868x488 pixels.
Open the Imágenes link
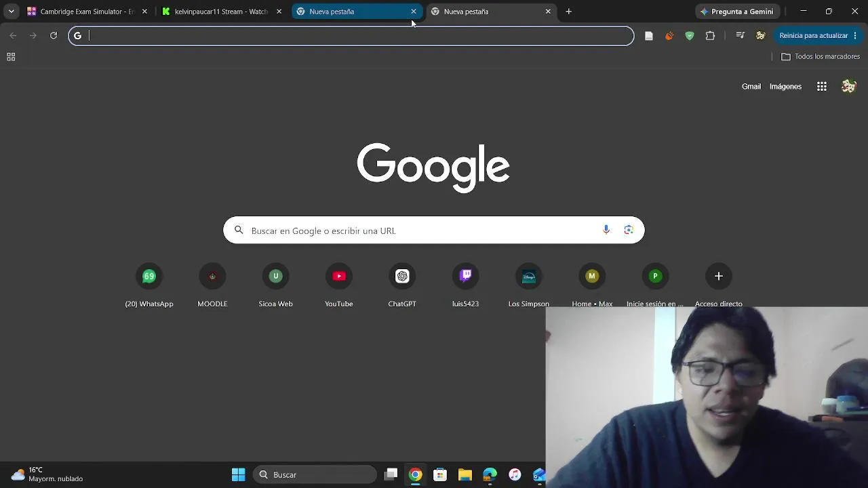pyautogui.click(x=785, y=87)
